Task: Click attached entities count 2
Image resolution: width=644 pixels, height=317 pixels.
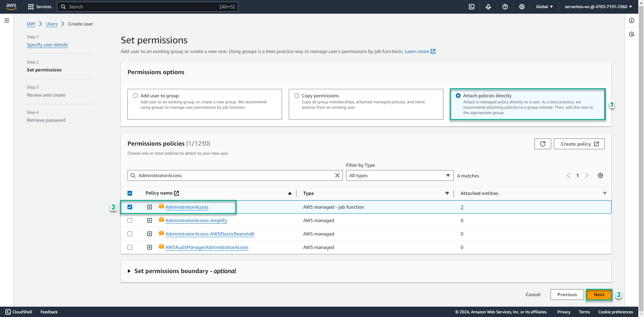Action: [x=462, y=207]
